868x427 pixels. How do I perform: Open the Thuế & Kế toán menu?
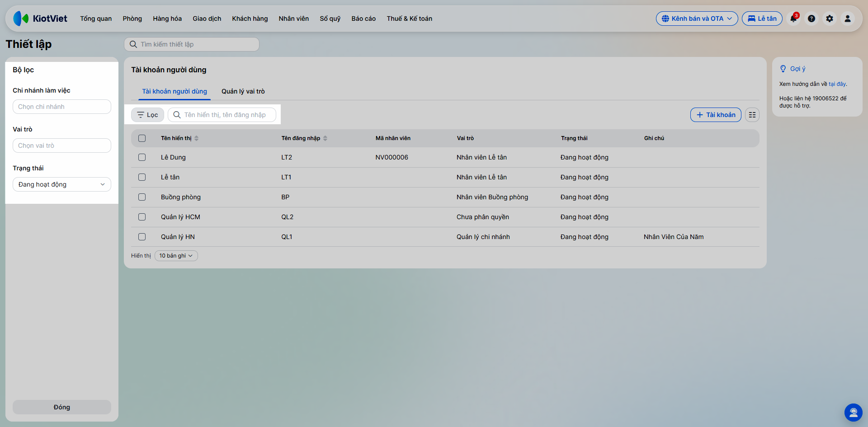click(410, 19)
